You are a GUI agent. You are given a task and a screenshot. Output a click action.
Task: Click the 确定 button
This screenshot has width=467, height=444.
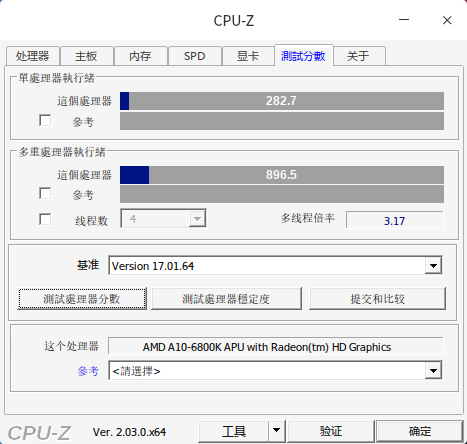pyautogui.click(x=420, y=431)
